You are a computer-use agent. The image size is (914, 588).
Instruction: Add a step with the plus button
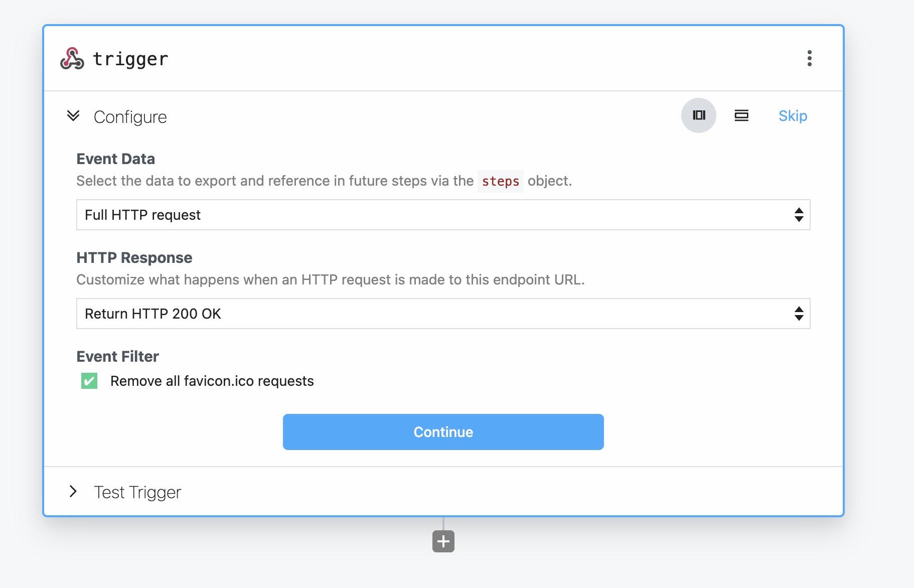(x=443, y=541)
